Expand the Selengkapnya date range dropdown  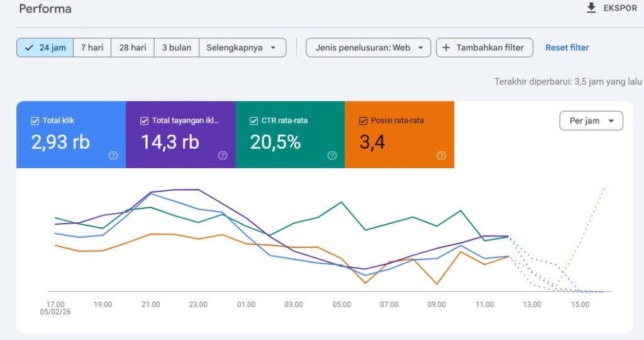click(x=242, y=48)
